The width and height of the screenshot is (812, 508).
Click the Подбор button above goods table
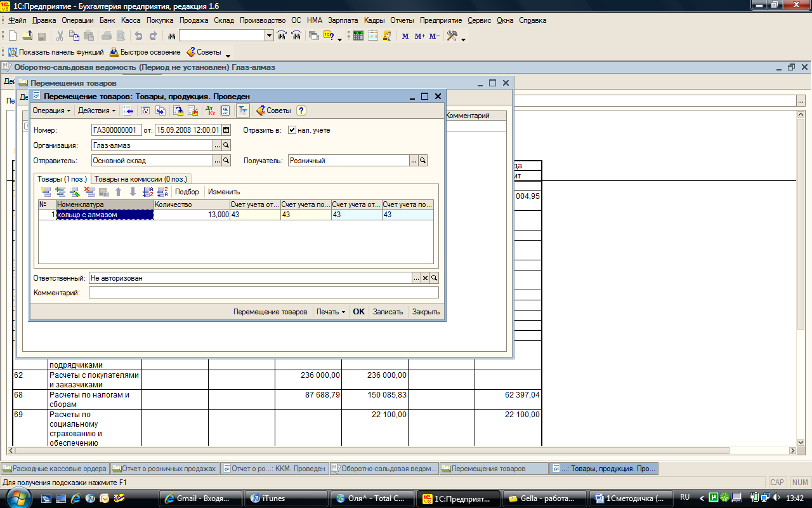pos(187,192)
